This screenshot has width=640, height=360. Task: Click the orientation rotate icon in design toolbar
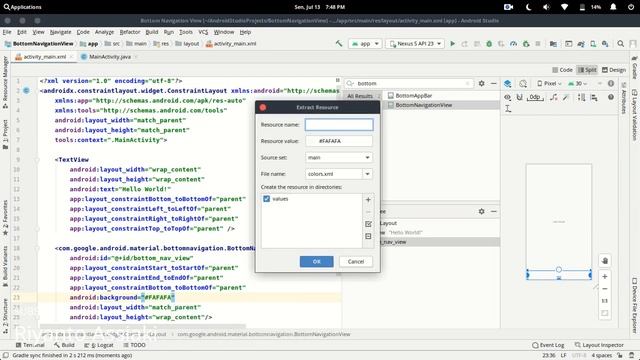click(x=523, y=84)
